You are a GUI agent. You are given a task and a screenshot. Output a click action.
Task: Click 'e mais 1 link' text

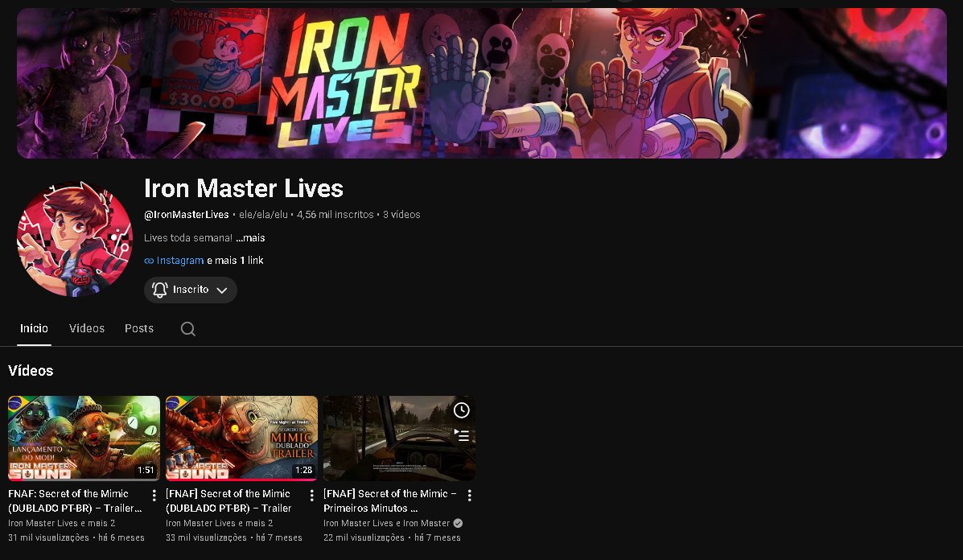pyautogui.click(x=235, y=261)
